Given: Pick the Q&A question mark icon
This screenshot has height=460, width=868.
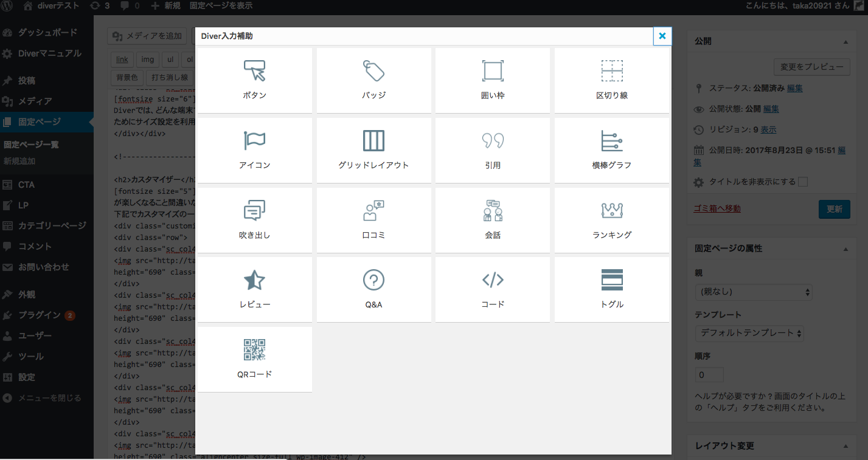Looking at the screenshot, I should [x=373, y=280].
